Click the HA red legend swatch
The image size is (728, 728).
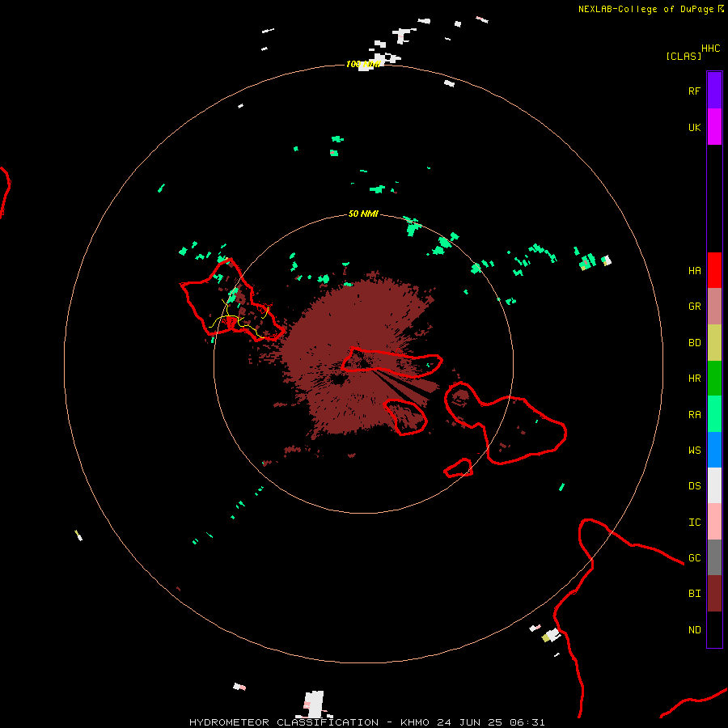pos(714,270)
